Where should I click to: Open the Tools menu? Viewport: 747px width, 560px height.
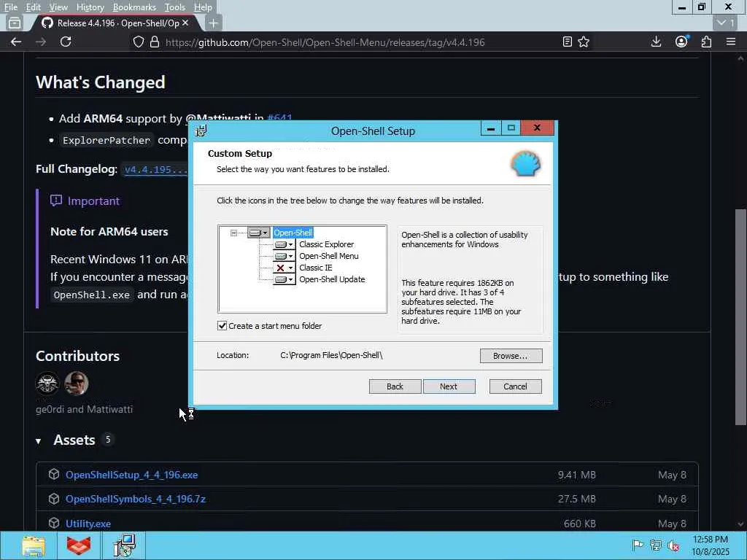pos(174,7)
